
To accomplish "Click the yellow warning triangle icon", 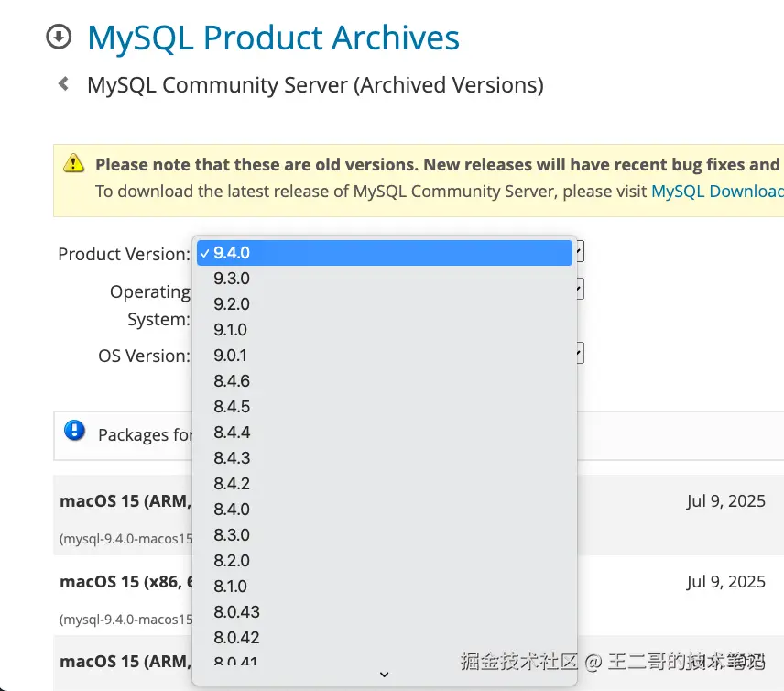I will click(x=74, y=162).
